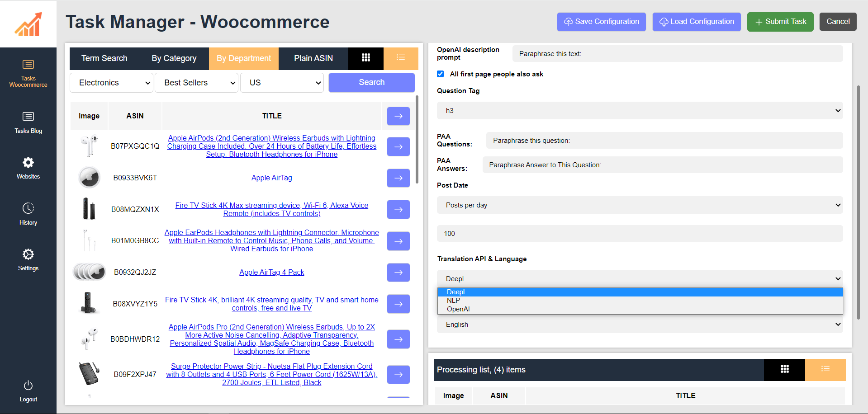Open the Question Tag h3 dropdown
The height and width of the screenshot is (414, 868).
tap(640, 111)
